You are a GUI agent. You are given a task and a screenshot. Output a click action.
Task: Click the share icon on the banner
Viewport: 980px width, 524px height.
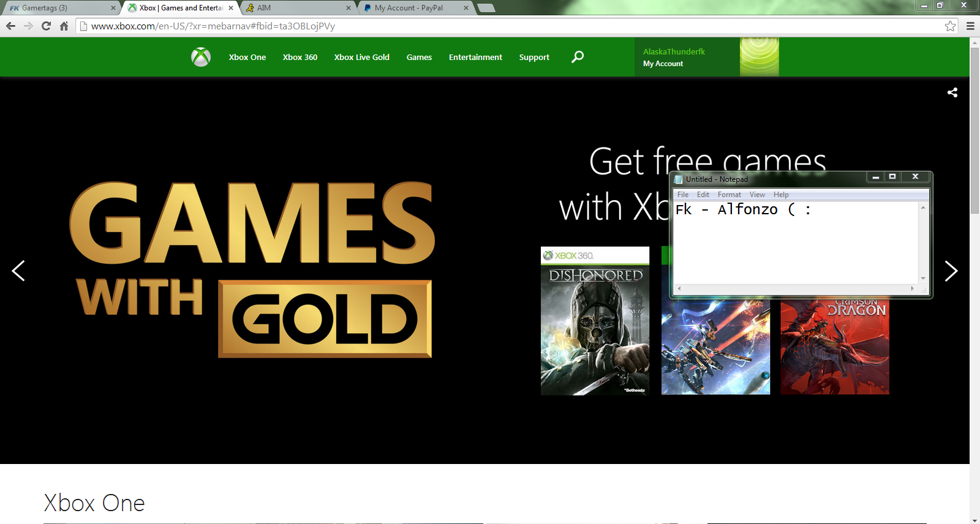click(952, 92)
